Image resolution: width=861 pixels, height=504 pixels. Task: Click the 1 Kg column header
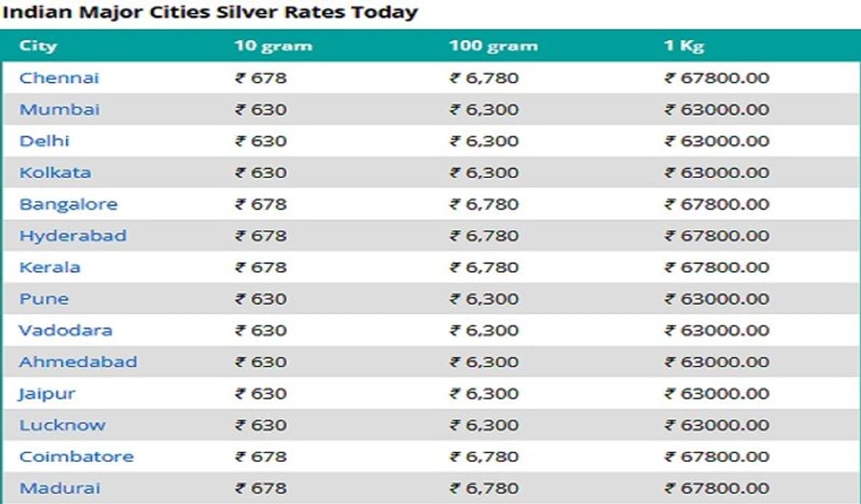click(684, 46)
